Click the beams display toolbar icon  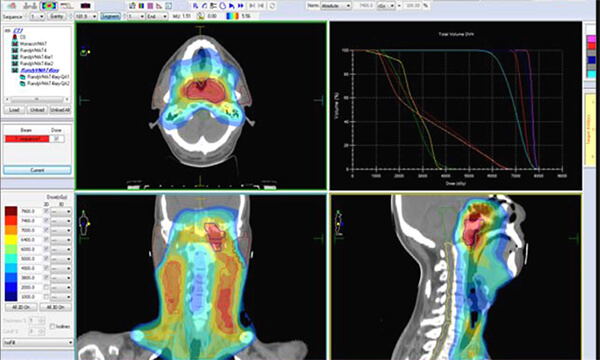pos(30,5)
